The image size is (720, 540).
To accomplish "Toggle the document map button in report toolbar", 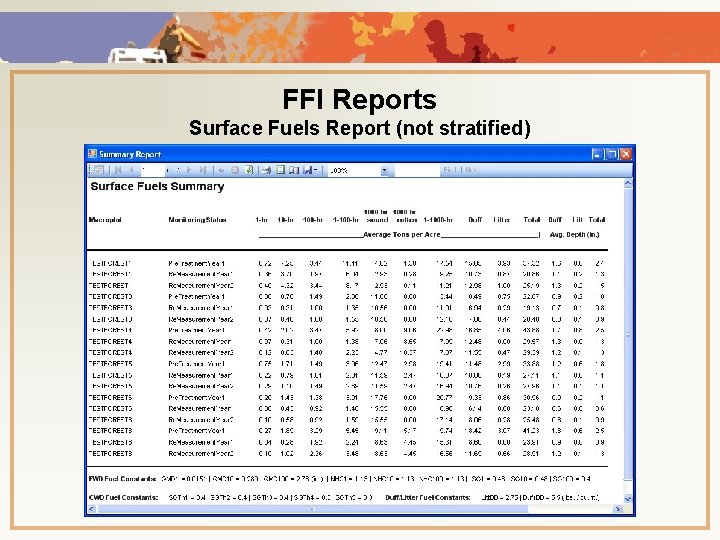I will pyautogui.click(x=98, y=170).
